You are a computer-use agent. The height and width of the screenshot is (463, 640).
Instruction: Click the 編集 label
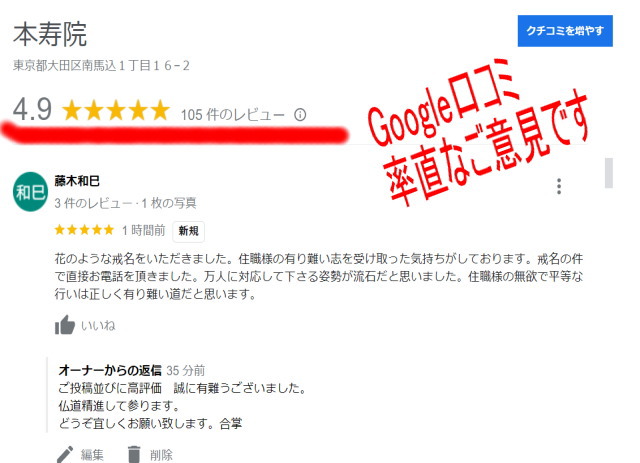pos(92,455)
